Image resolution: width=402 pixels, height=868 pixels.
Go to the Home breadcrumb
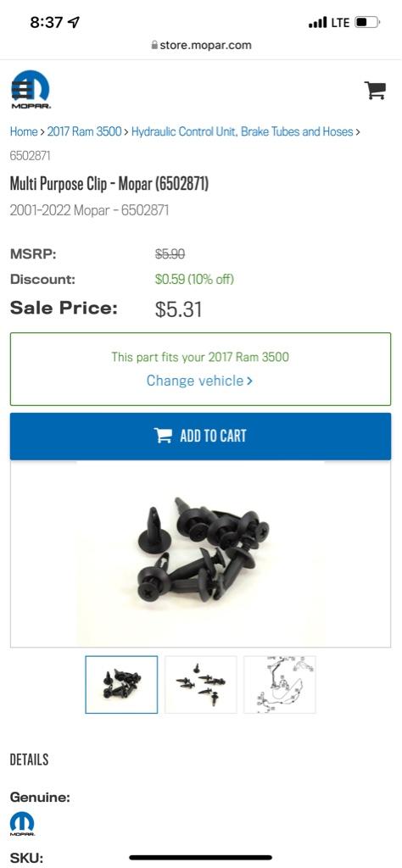click(x=23, y=131)
